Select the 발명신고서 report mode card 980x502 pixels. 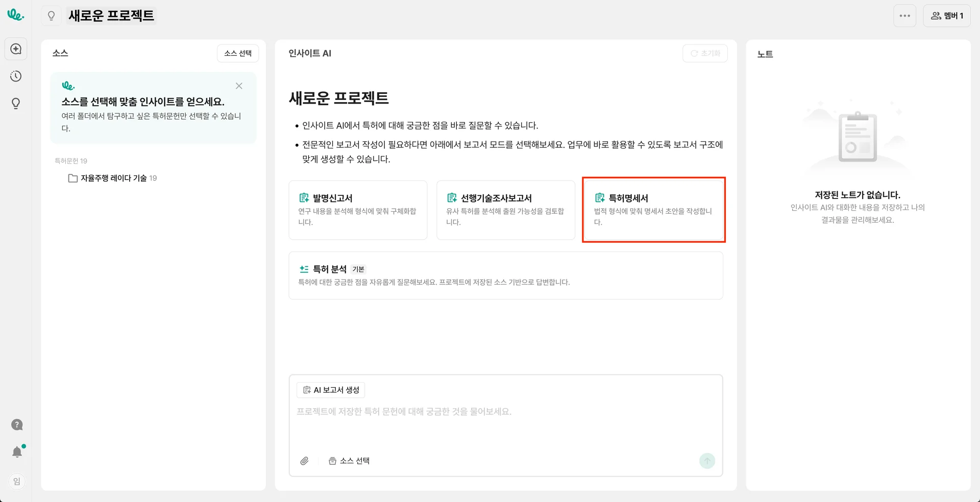pos(358,210)
